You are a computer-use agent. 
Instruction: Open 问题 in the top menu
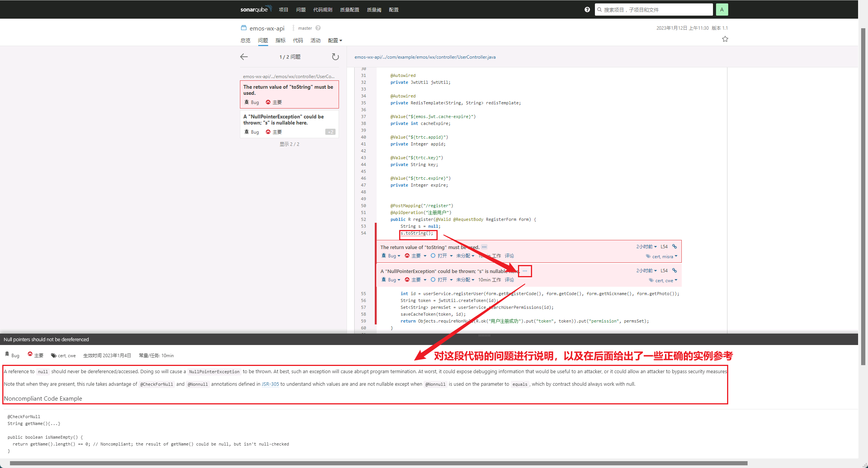(x=301, y=10)
